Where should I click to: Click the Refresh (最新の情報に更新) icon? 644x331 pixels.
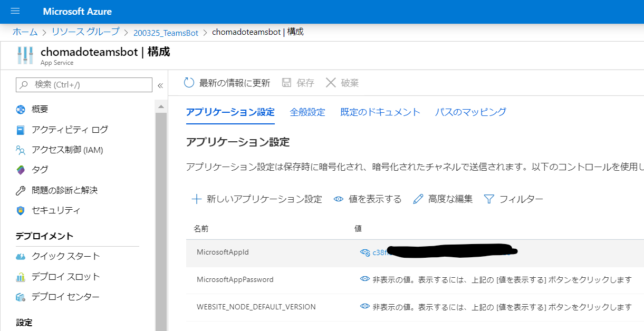tap(189, 83)
